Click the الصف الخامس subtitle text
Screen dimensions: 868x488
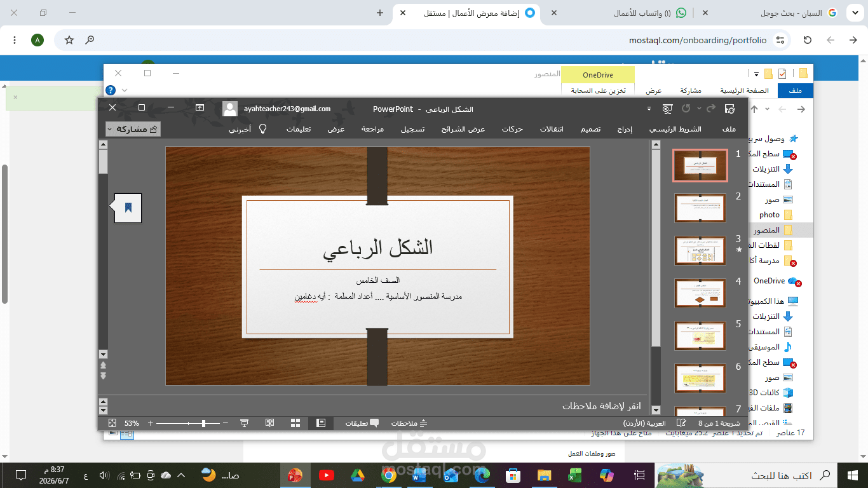click(377, 280)
